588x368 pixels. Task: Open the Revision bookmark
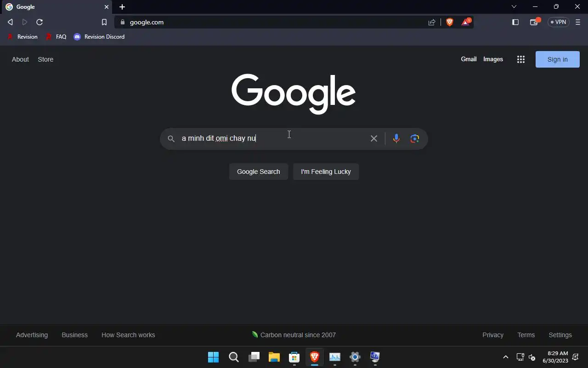(23, 37)
